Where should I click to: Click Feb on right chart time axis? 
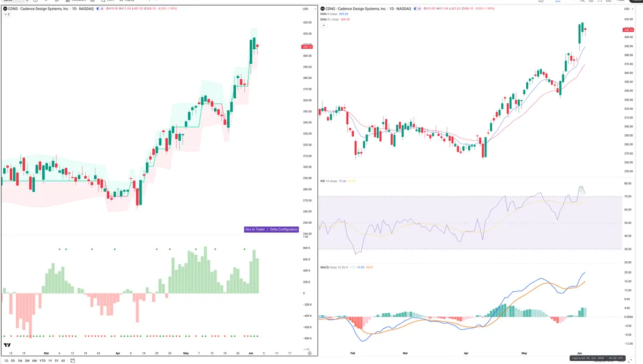coord(353,353)
